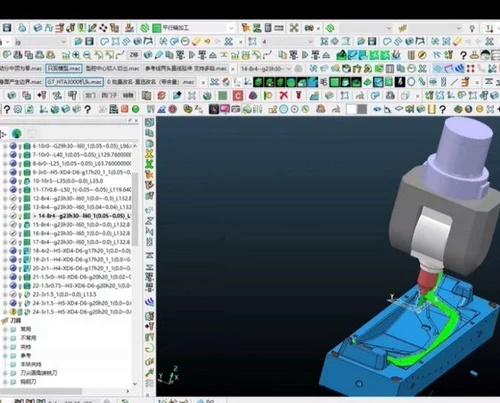Expand the tree node for toolpath 8-6r0
The width and height of the screenshot is (500, 403).
click(x=5, y=164)
